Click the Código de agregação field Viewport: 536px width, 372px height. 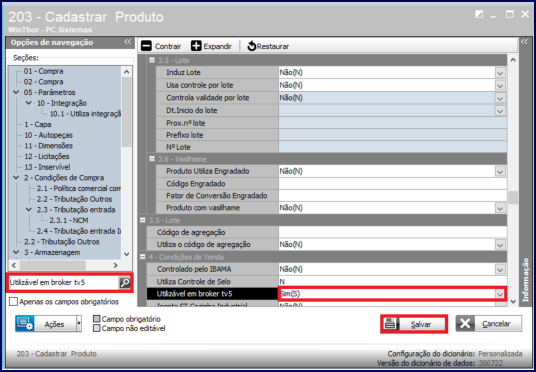[392, 232]
